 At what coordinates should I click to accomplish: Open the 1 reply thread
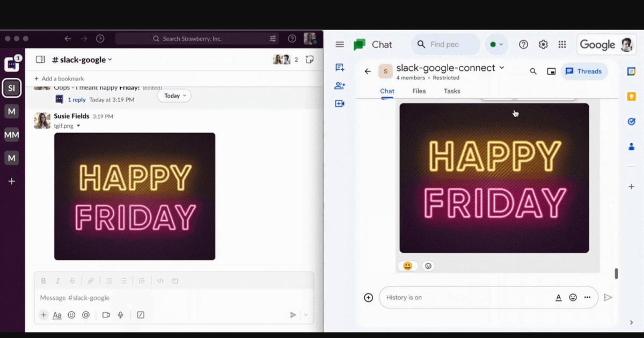pos(77,99)
